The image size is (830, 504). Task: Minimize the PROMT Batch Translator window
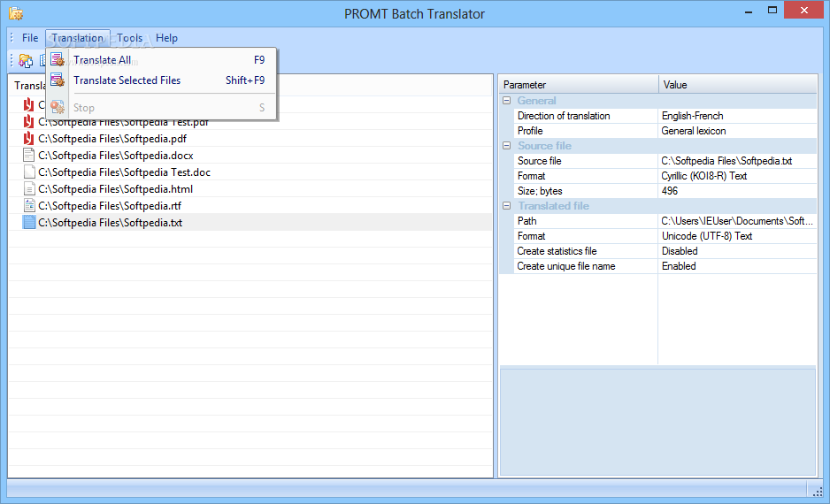coord(749,11)
